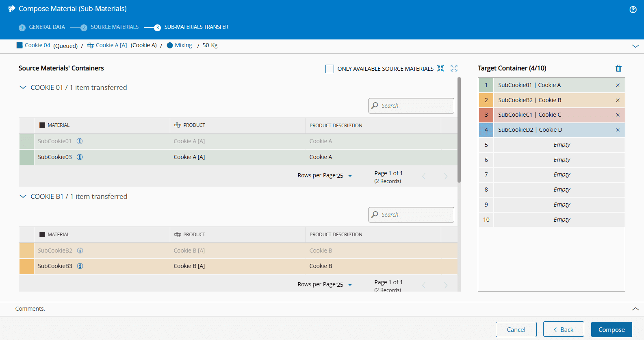This screenshot has height=340, width=644.
Task: Click the orange swatch of SubCookieB3 row
Action: click(x=26, y=266)
